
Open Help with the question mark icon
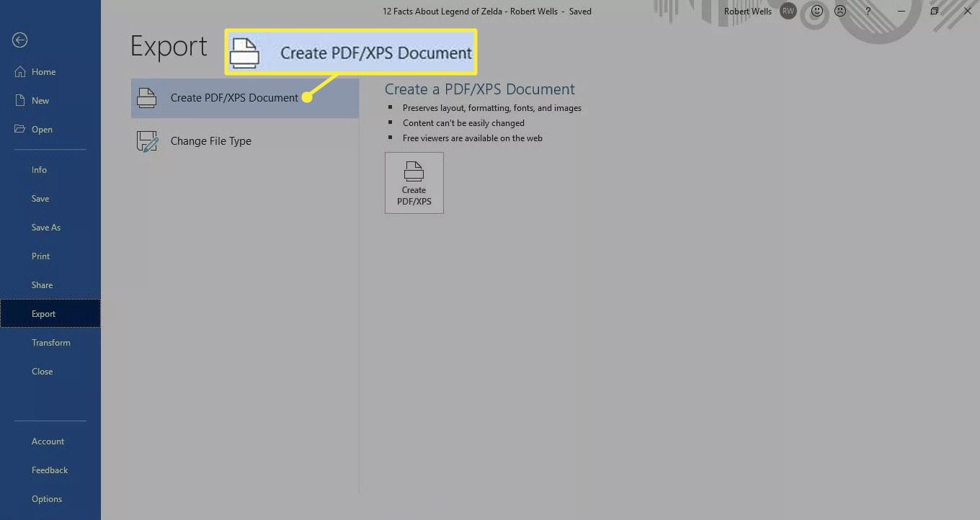click(x=868, y=12)
